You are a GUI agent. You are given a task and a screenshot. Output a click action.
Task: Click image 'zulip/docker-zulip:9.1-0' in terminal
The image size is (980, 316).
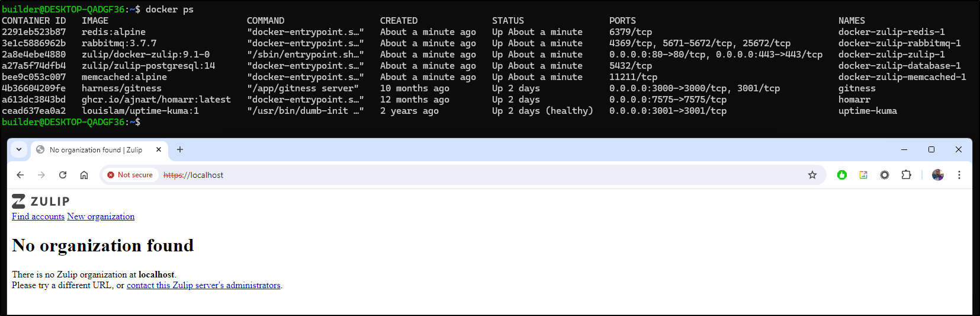146,55
